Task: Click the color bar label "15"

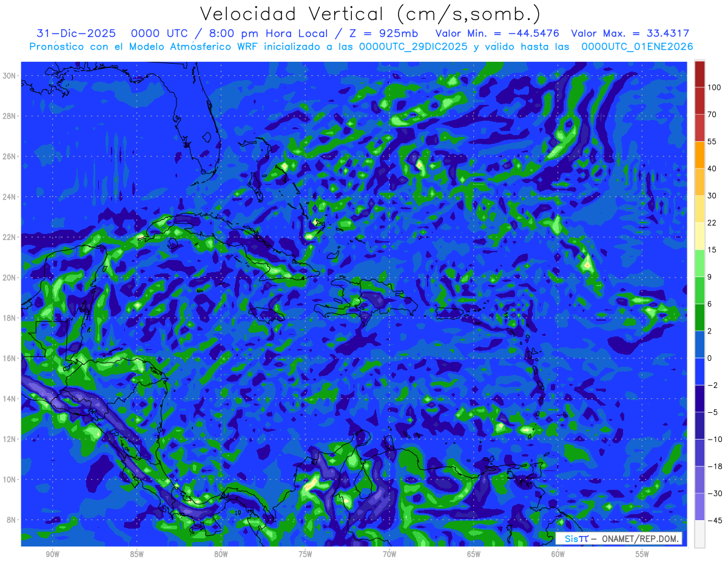Action: 712,250
